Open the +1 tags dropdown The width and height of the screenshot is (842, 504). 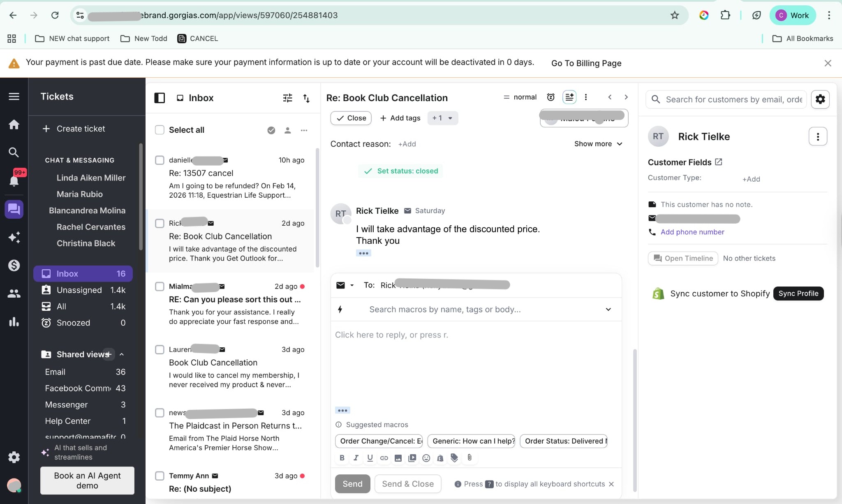point(442,118)
